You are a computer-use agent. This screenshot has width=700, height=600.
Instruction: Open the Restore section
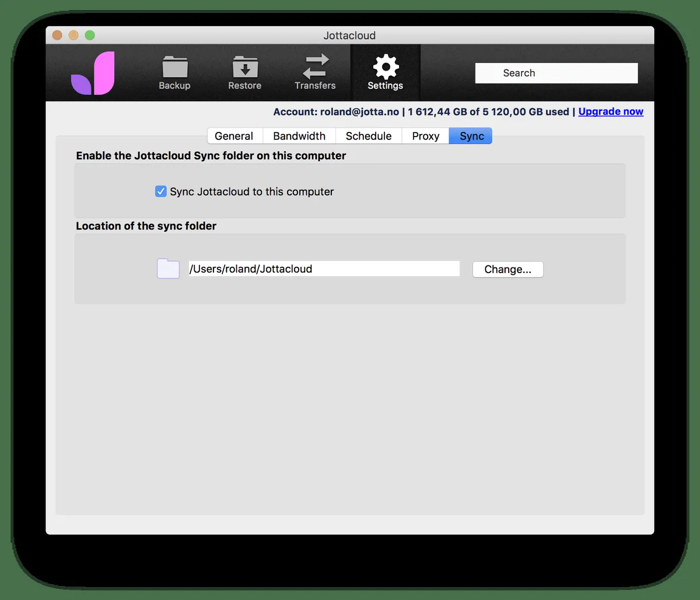245,73
